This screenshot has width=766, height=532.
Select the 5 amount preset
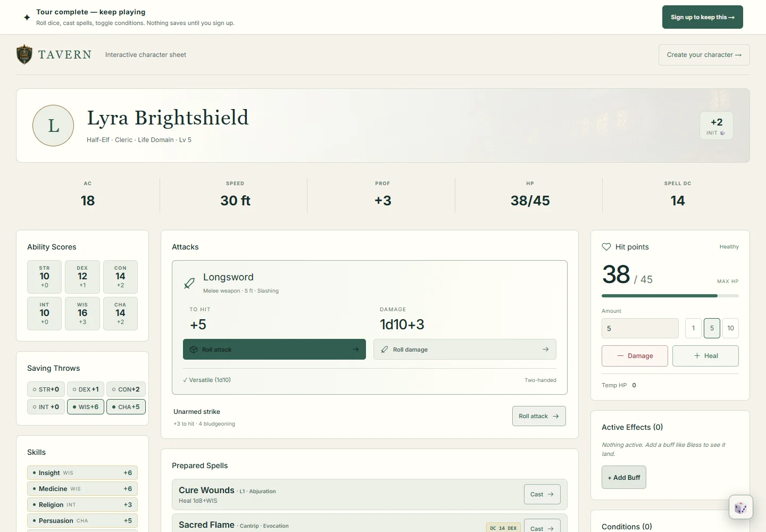(712, 328)
